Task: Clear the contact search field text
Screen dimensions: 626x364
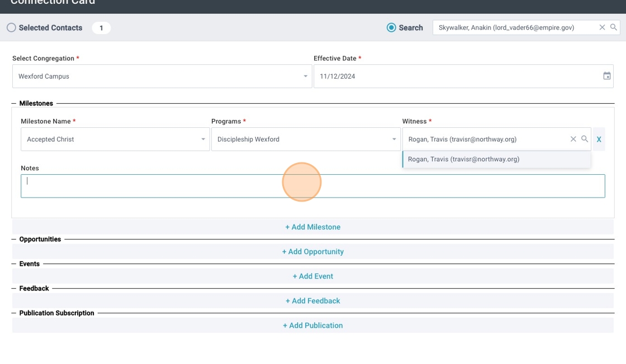Action: click(602, 27)
